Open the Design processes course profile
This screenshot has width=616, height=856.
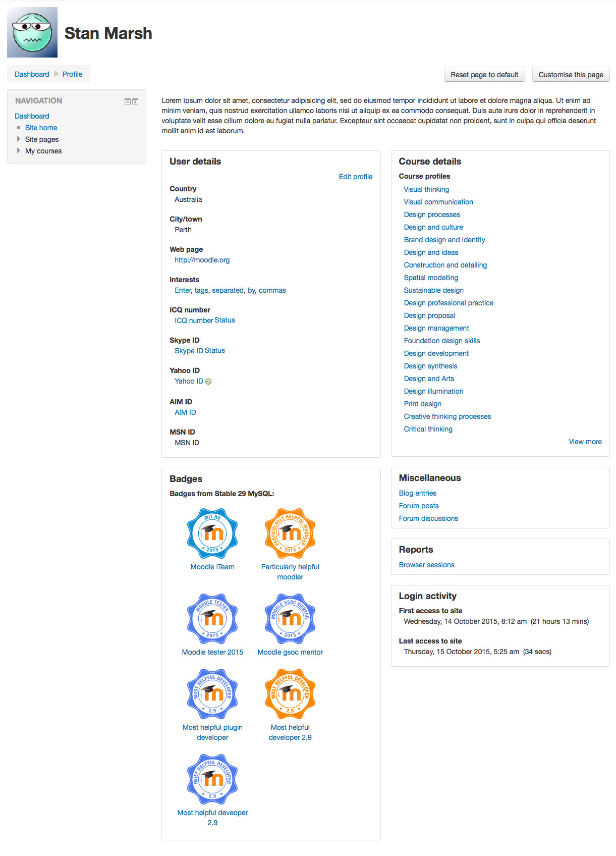432,215
